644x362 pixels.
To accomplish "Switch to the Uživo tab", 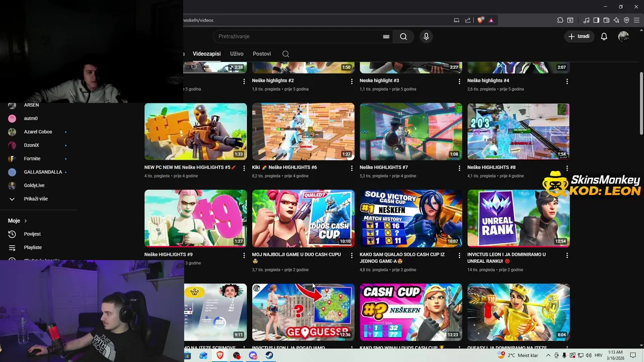I will click(236, 54).
